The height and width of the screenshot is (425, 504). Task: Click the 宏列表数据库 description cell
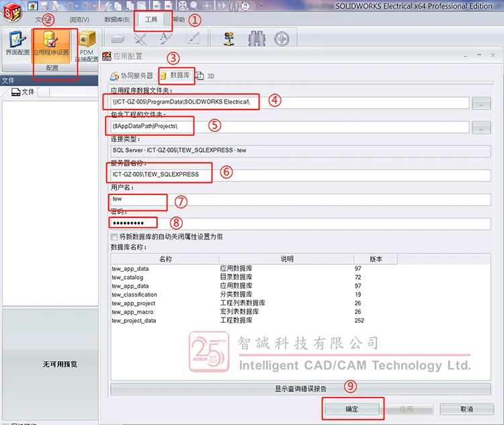coord(239,312)
